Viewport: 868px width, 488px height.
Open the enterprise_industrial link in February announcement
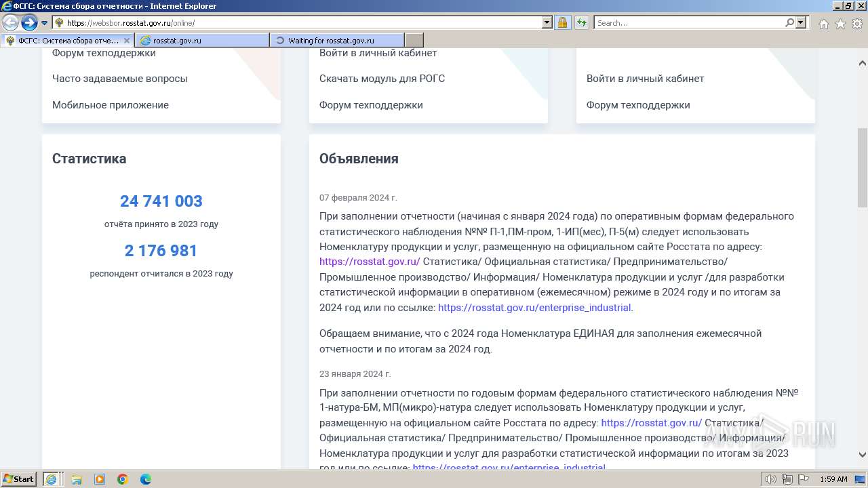534,308
